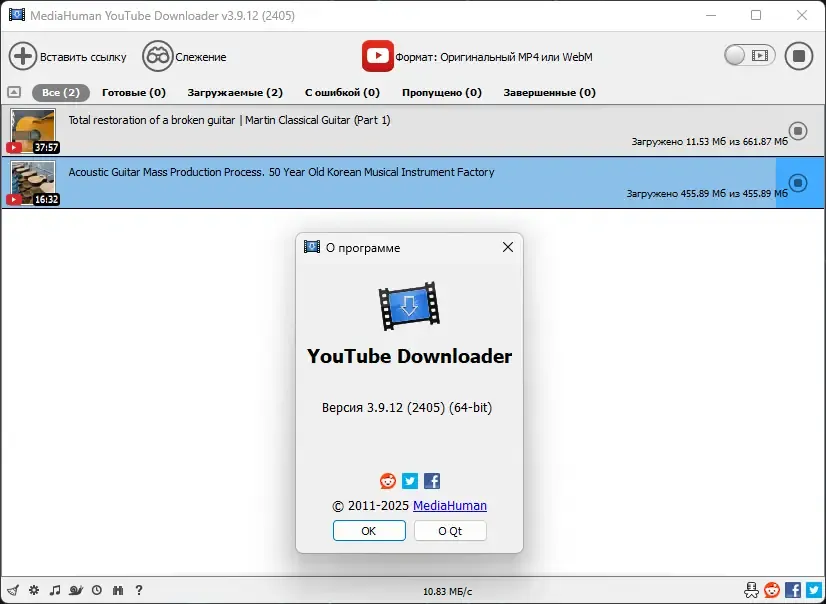Collapse the filter bar arrow button
Screen dimensions: 826x604
point(14,93)
